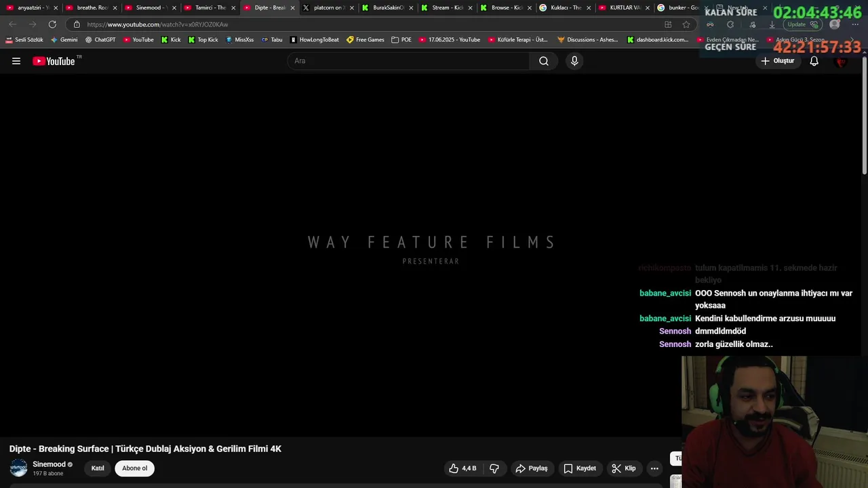
Task: Close the Dipte - Breaking tab
Action: pyautogui.click(x=293, y=8)
